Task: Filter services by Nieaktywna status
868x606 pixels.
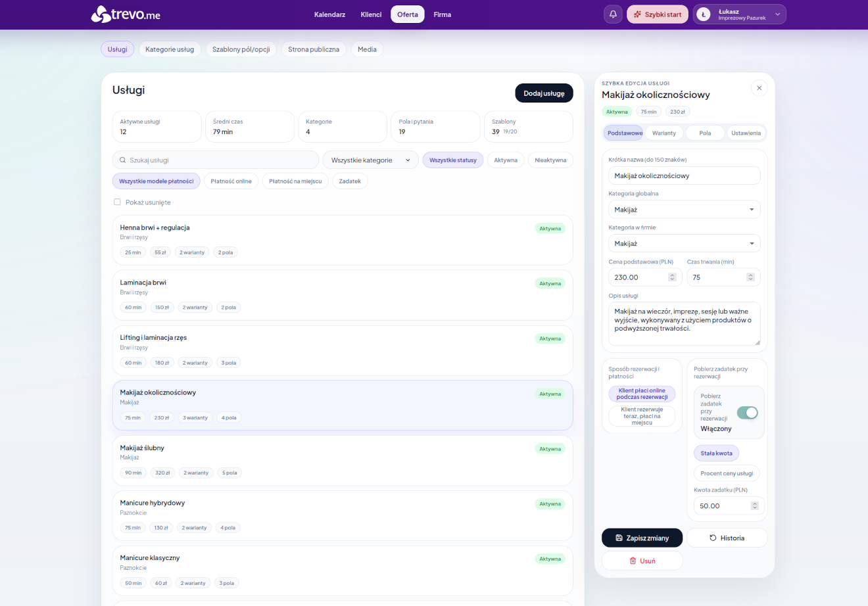Action: tap(550, 160)
